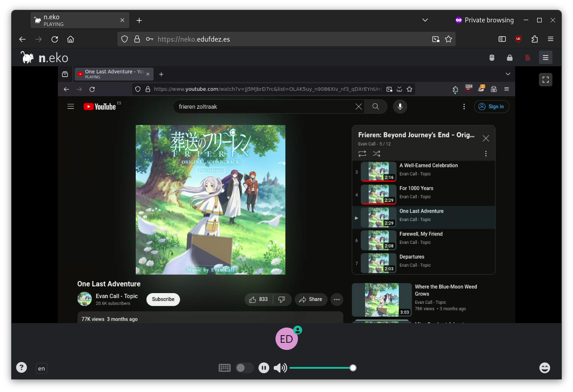Click the YouTube search magnifier button
Viewport: 573px width, 392px height.
(375, 107)
